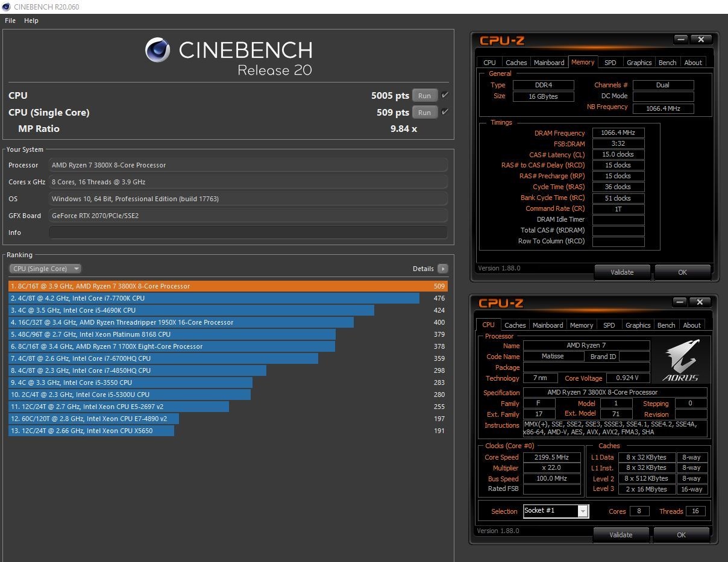Click the Cinebench logo sphere icon
This screenshot has width=728, height=562.
(x=158, y=49)
